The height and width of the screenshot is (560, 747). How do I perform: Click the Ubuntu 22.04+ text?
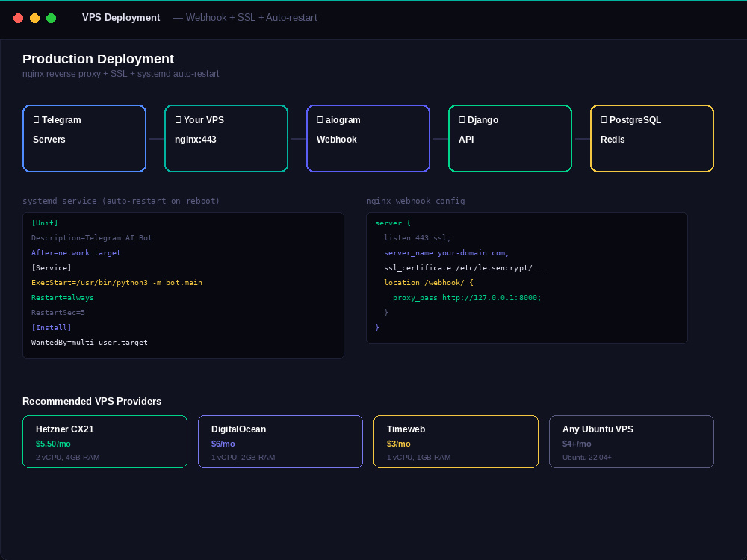[x=587, y=458]
